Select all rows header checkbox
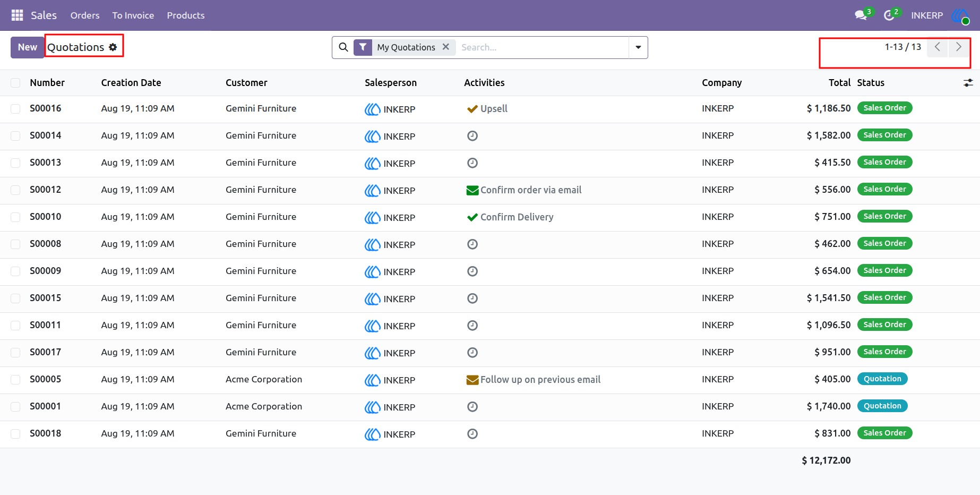 15,83
